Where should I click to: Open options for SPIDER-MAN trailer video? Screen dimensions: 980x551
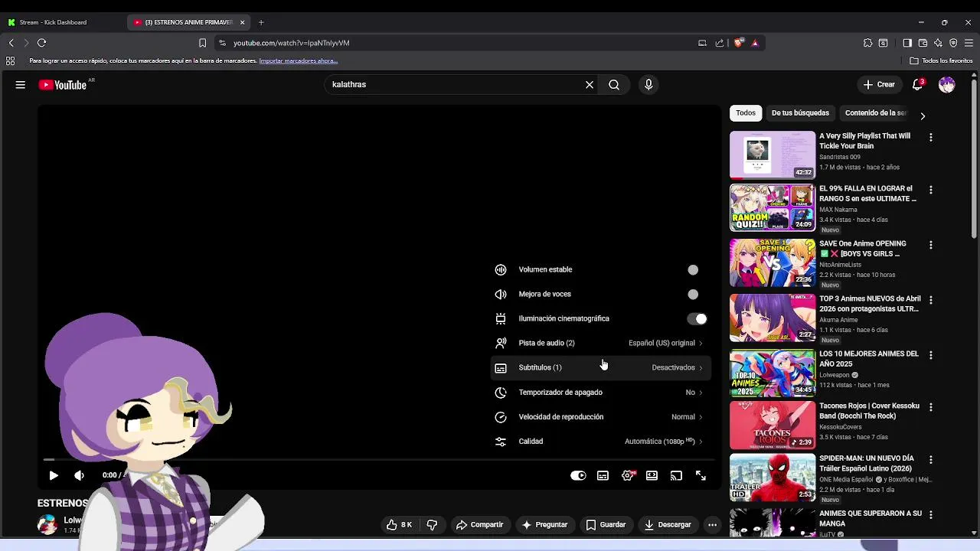[x=931, y=460]
